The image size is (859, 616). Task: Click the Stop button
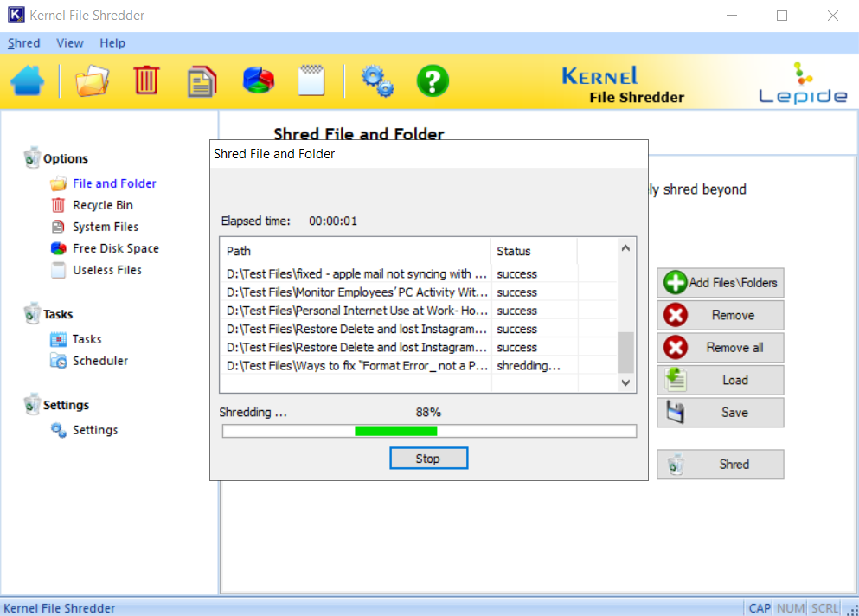pyautogui.click(x=428, y=459)
